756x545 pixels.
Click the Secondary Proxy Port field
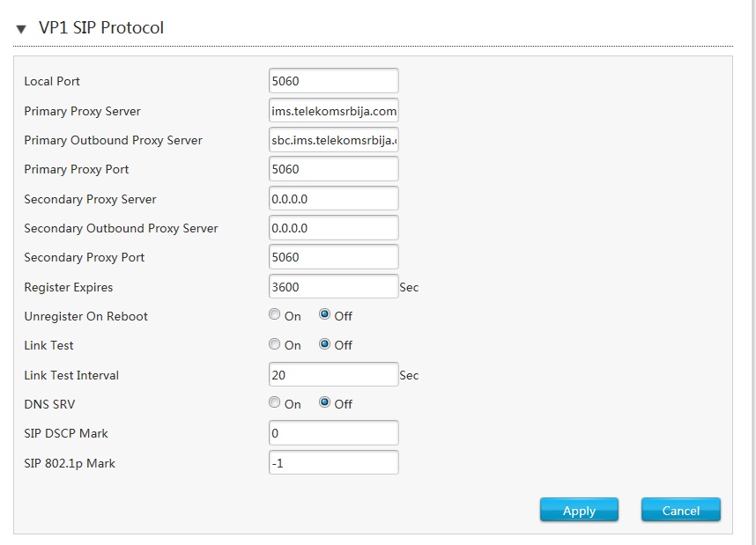(x=333, y=257)
